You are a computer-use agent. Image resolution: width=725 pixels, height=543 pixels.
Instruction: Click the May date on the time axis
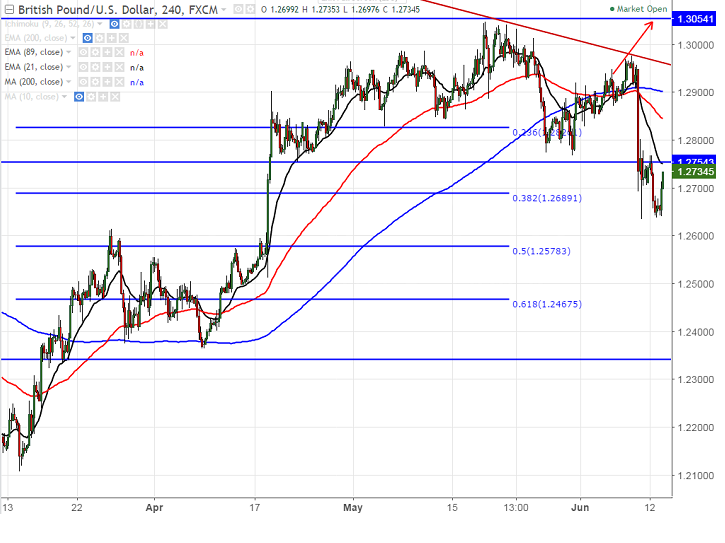(x=353, y=508)
